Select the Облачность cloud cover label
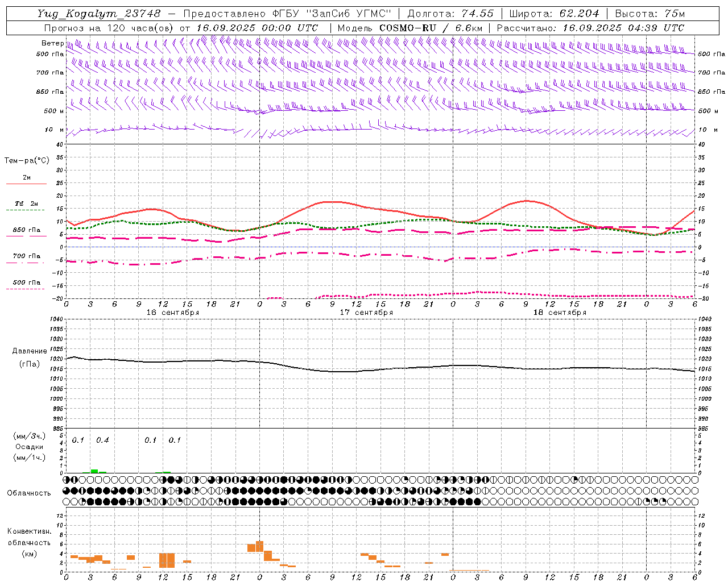Viewport: 728px width, 582px height. coord(29,493)
